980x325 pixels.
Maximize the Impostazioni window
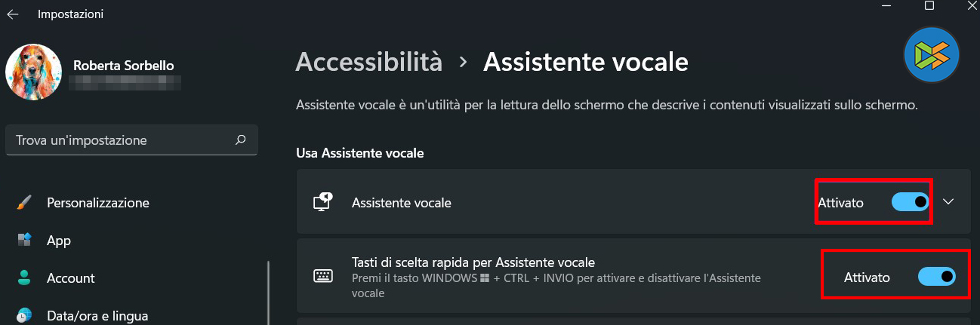pos(929,6)
